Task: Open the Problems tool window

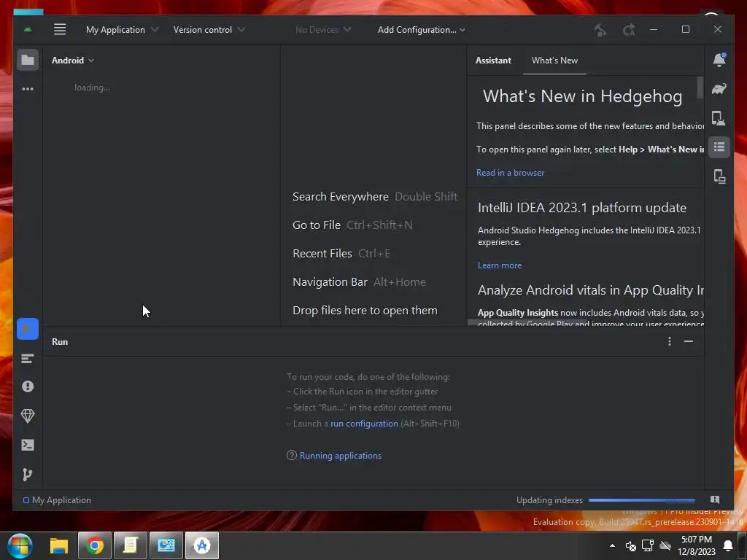Action: 28,386
